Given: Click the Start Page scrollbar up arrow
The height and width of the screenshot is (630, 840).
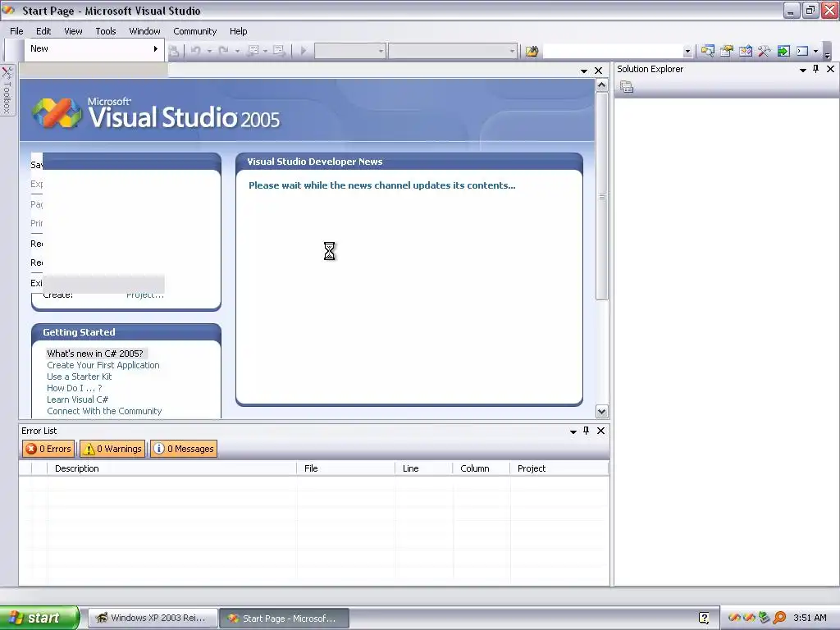Looking at the screenshot, I should (601, 85).
